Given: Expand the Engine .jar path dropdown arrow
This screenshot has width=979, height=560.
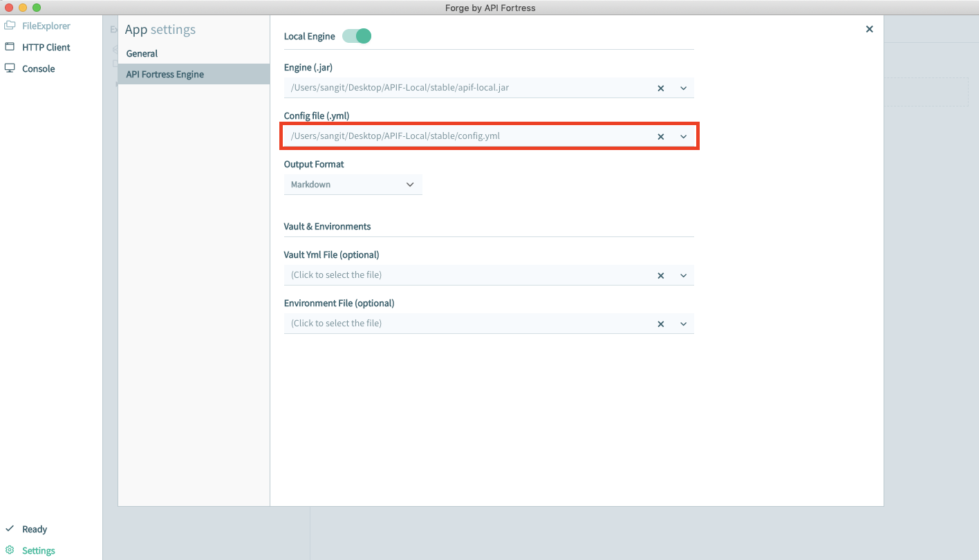Looking at the screenshot, I should [x=683, y=88].
